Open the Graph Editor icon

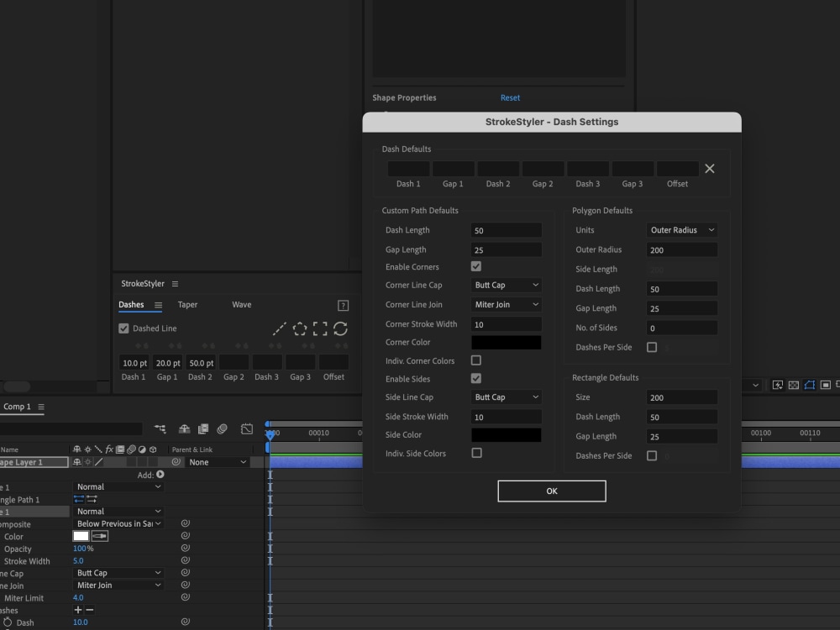pyautogui.click(x=246, y=428)
